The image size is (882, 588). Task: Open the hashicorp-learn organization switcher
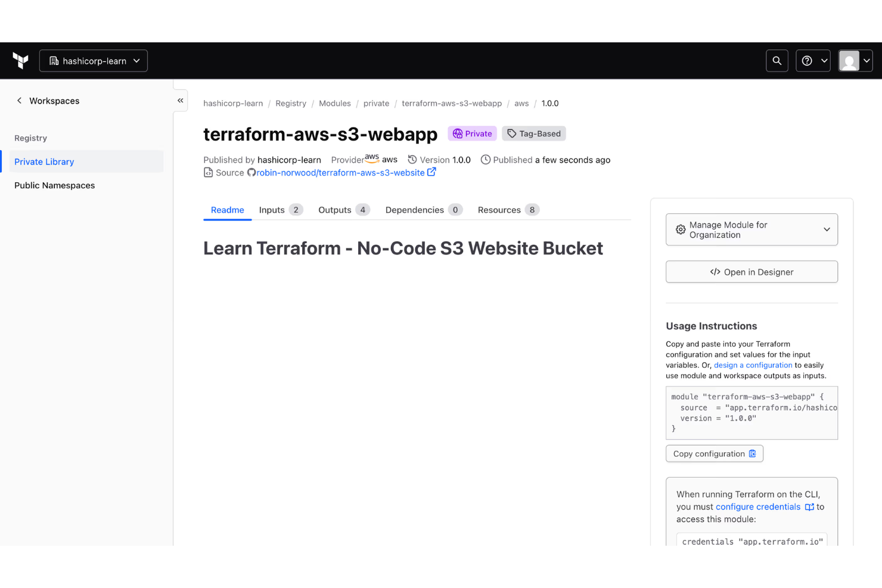coord(93,60)
